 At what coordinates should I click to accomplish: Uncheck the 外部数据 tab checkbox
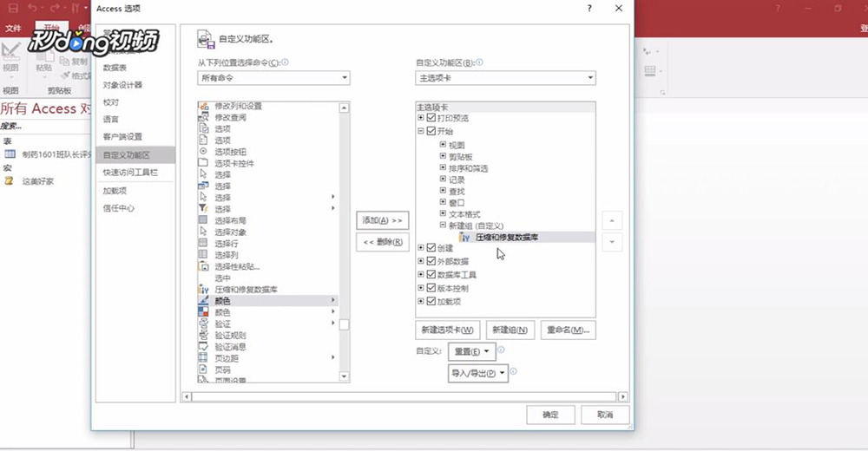pos(431,261)
